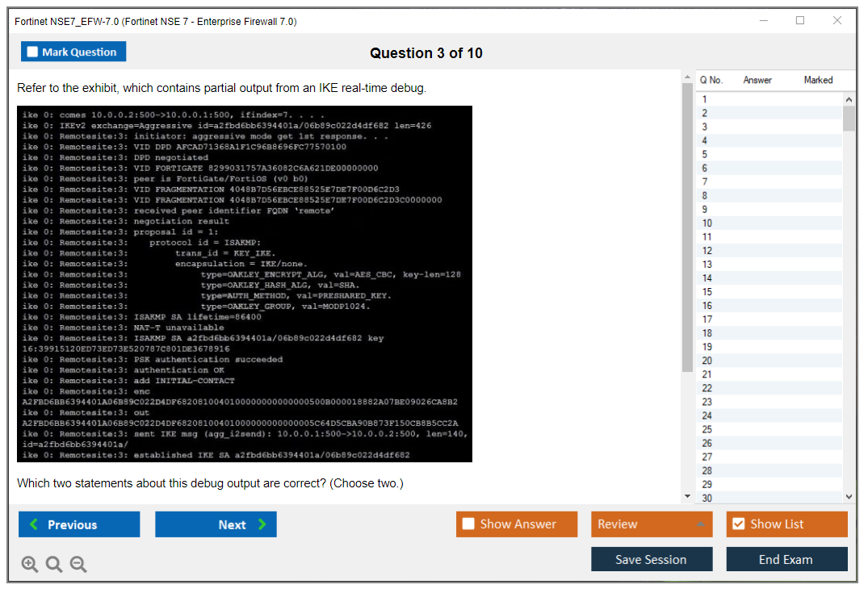Click the Marked column header
This screenshot has width=868, height=593.
pyautogui.click(x=817, y=80)
